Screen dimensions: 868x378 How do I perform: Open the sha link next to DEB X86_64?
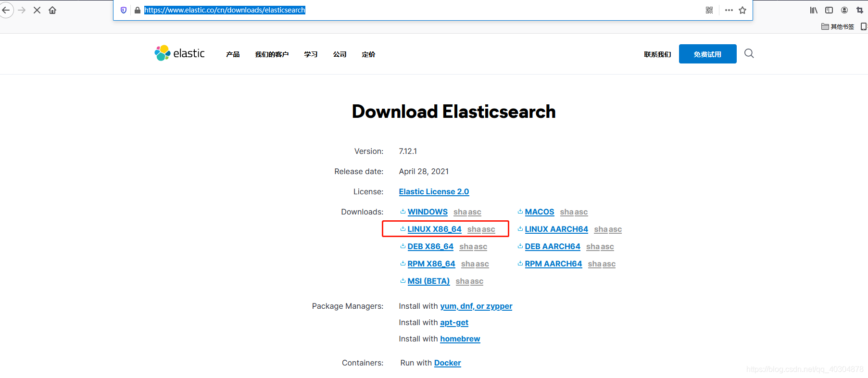[466, 247]
